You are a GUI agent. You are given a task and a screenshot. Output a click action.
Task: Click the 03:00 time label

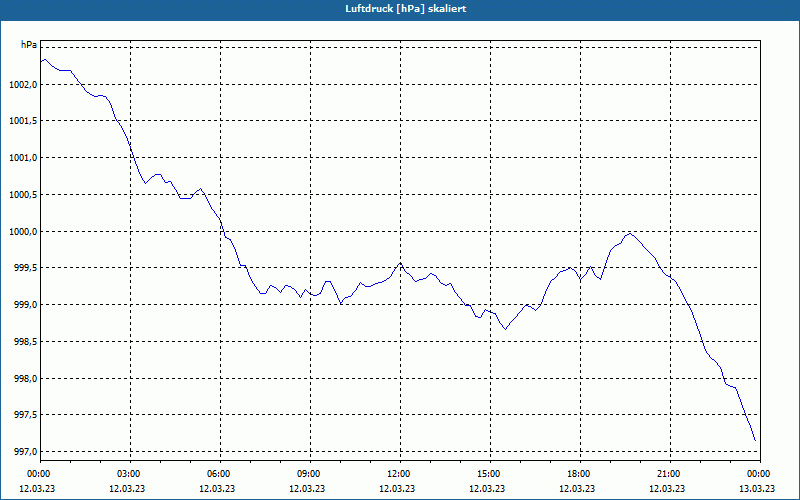tap(130, 474)
